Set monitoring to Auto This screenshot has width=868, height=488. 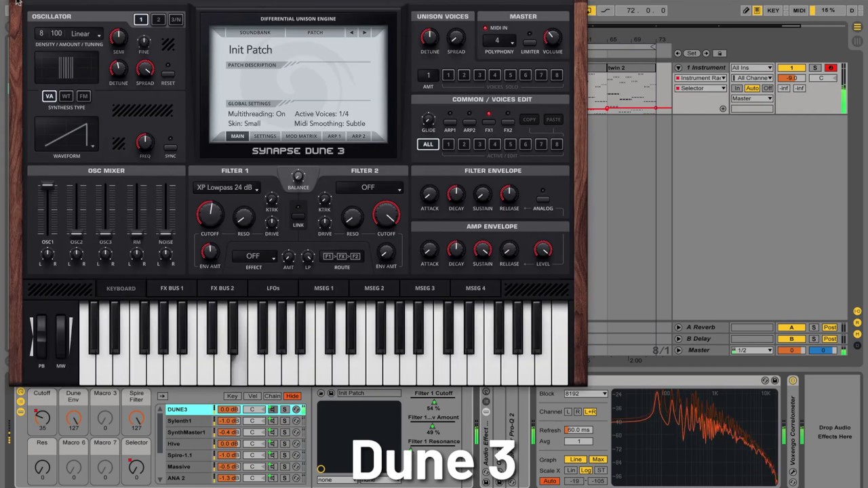(x=752, y=89)
